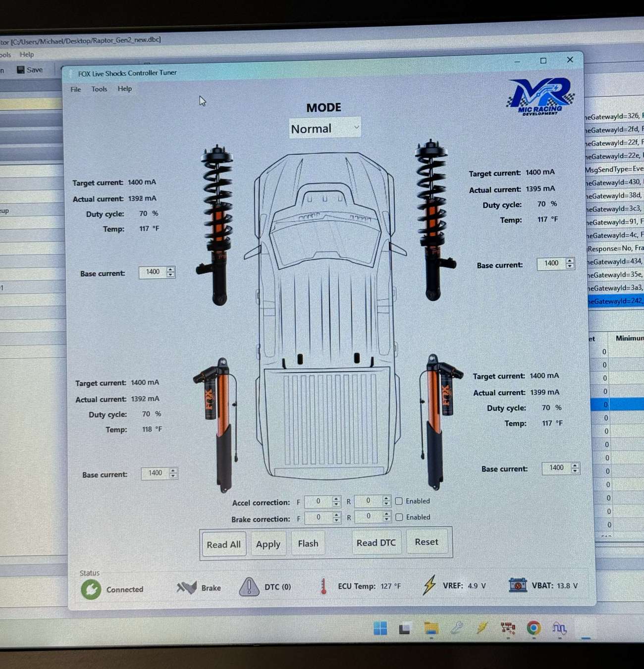Click the MIC Racing Development logo
Screen dimensions: 644x669
(540, 97)
